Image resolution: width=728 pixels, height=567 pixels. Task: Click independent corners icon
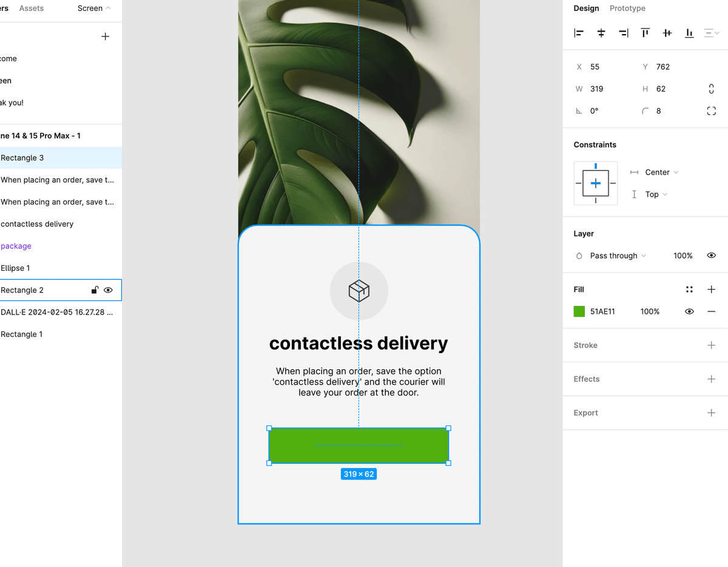pos(712,111)
